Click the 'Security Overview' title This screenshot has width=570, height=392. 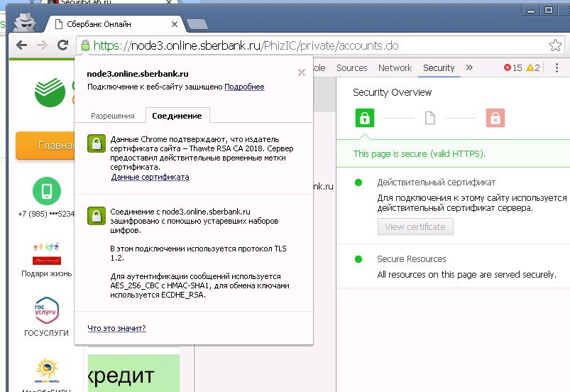coord(393,92)
